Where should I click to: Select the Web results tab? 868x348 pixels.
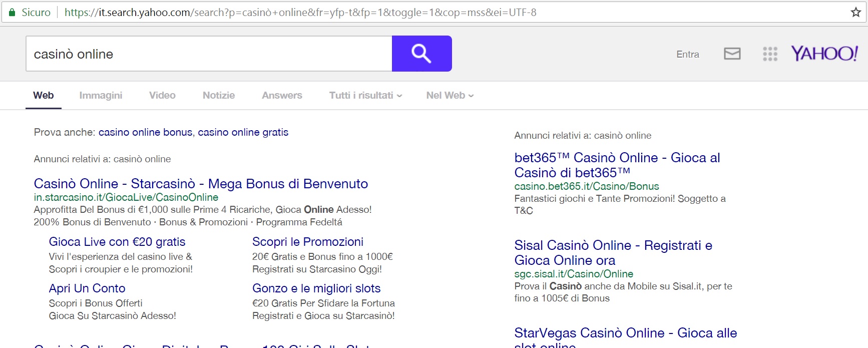[x=44, y=95]
